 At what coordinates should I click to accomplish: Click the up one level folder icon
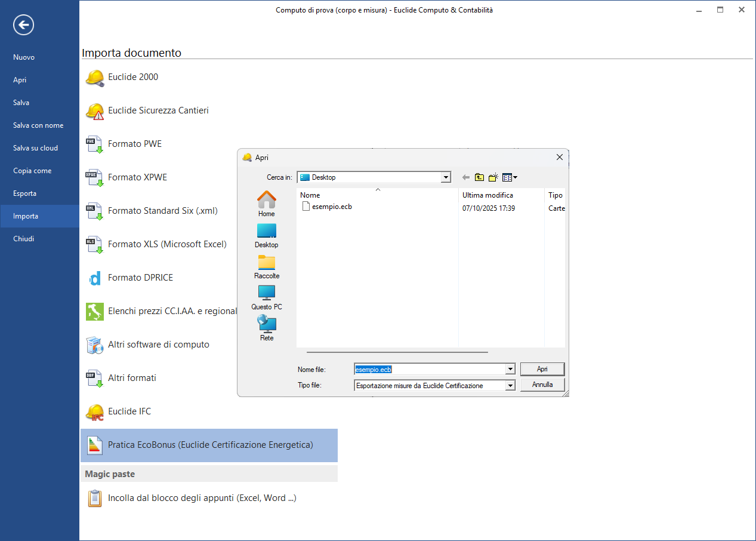479,177
